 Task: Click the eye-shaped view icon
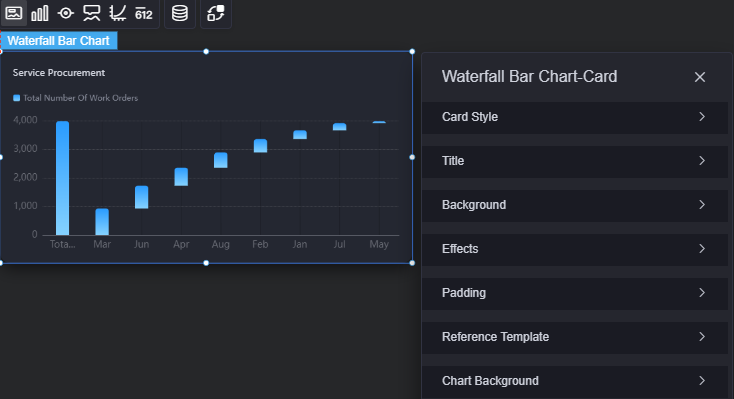point(66,13)
